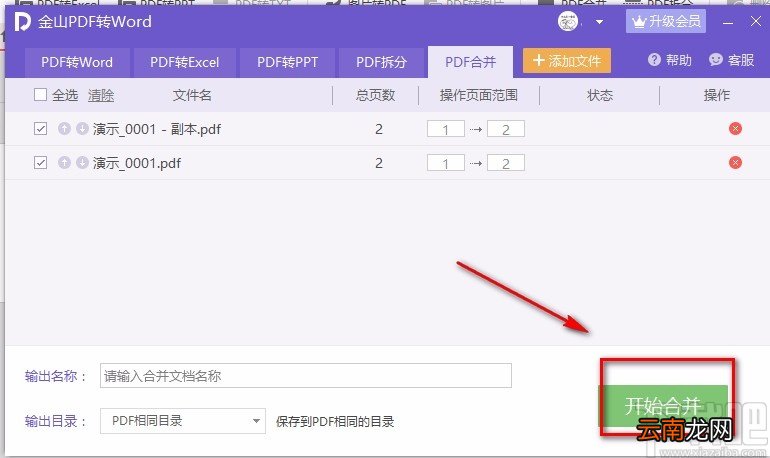Uncheck the 演示_0001 - 副本.pdf checkbox
Viewport: 770px width, 458px height.
point(40,129)
